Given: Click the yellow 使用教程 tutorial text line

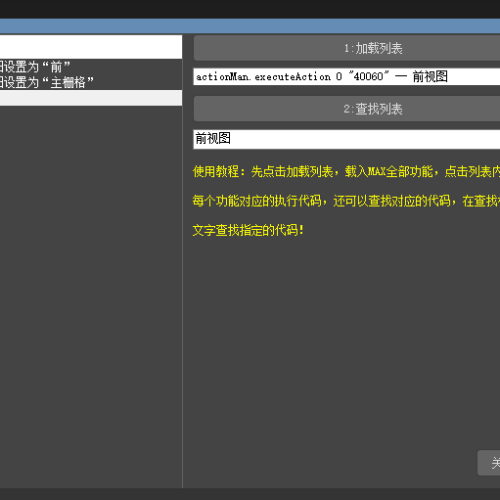Looking at the screenshot, I should point(346,171).
